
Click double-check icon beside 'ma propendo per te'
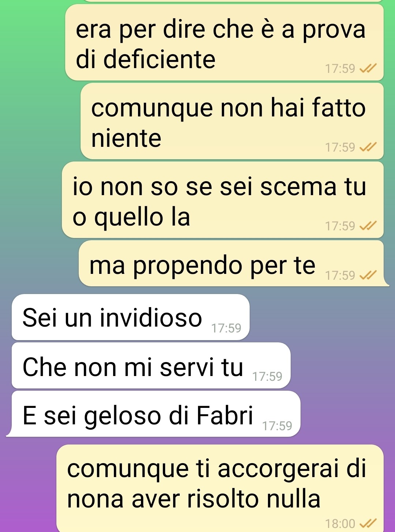tap(368, 275)
